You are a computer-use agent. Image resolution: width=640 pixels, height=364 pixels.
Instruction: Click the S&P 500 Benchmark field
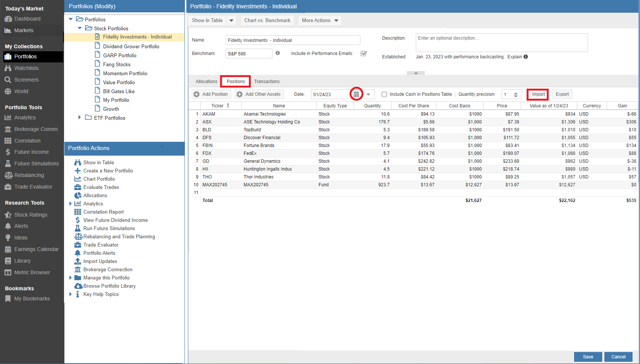point(249,53)
